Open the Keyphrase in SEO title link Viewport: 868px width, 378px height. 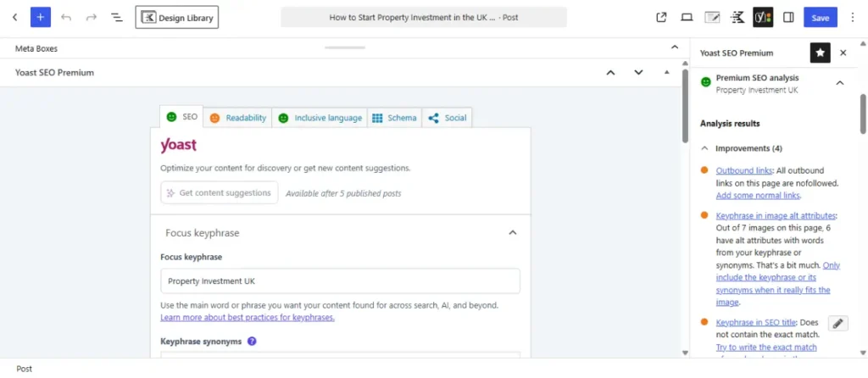(755, 322)
